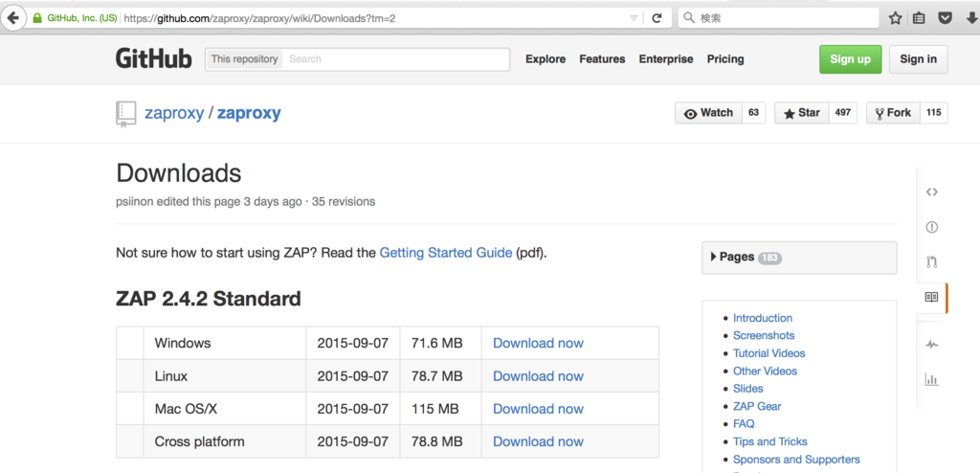Click the green padlock site identity icon
This screenshot has width=980, height=473.
pyautogui.click(x=38, y=18)
